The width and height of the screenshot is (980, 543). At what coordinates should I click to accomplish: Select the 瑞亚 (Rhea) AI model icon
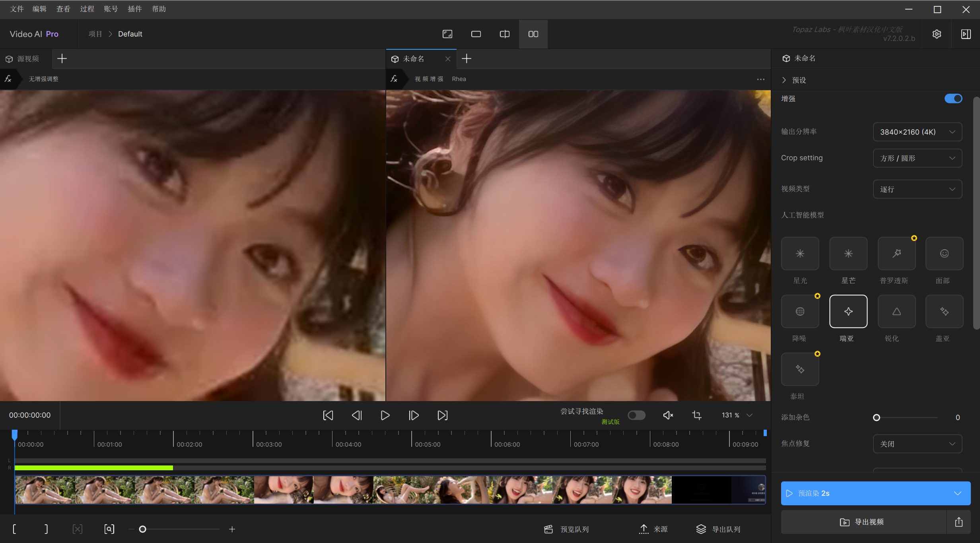[848, 311]
